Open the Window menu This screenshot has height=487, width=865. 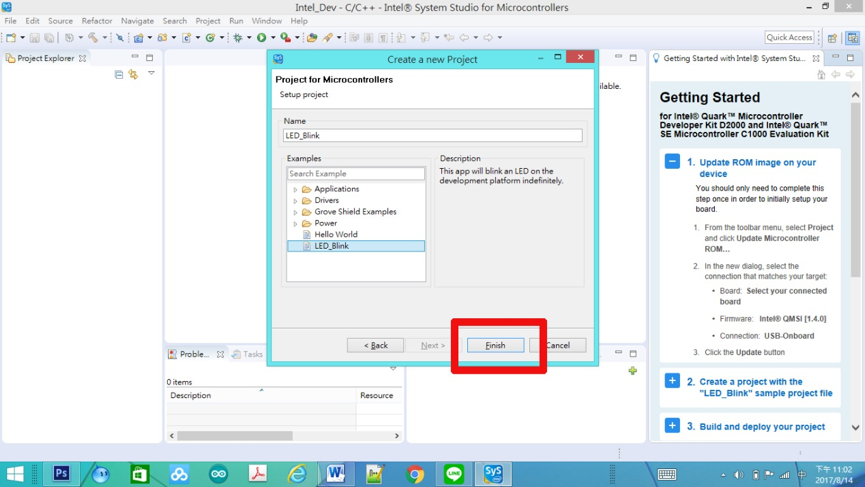point(266,21)
